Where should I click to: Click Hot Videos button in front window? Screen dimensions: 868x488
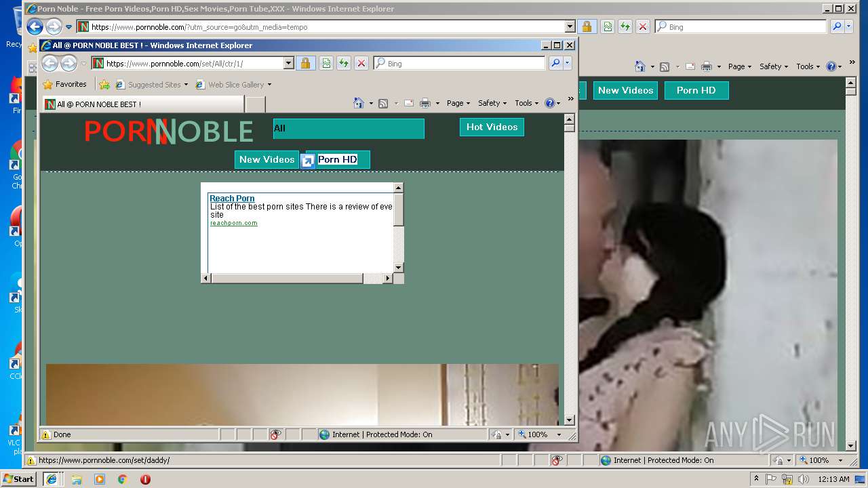coord(492,127)
